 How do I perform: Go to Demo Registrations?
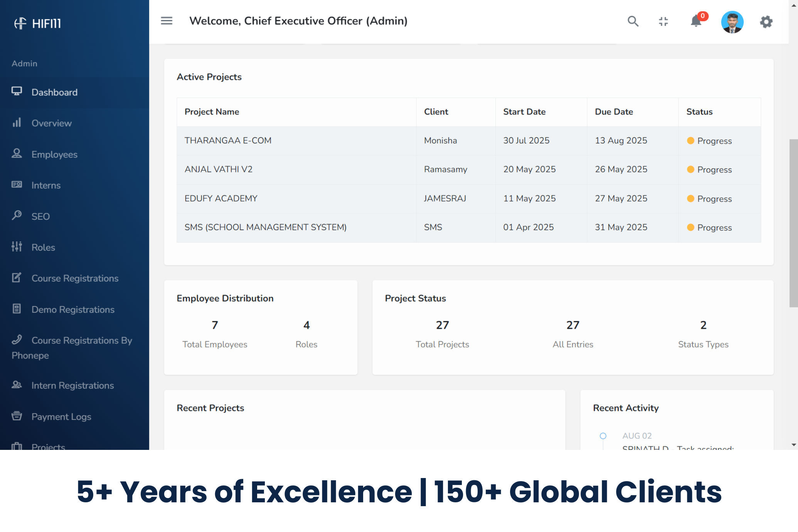73,310
